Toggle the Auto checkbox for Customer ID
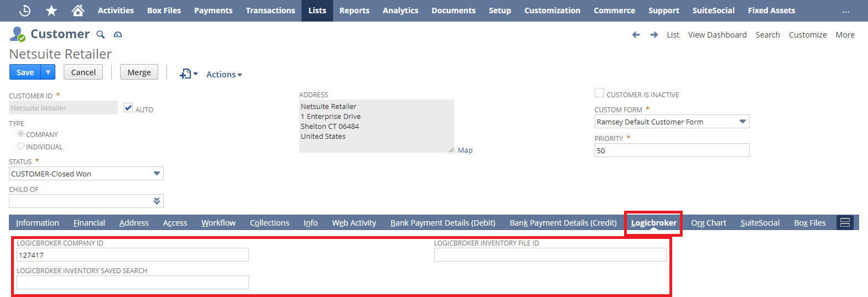 coord(128,108)
